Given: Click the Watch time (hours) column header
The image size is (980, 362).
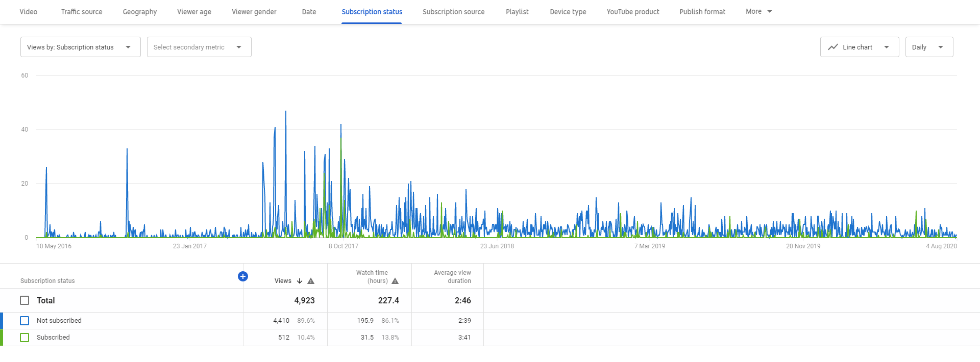Looking at the screenshot, I should (x=372, y=277).
